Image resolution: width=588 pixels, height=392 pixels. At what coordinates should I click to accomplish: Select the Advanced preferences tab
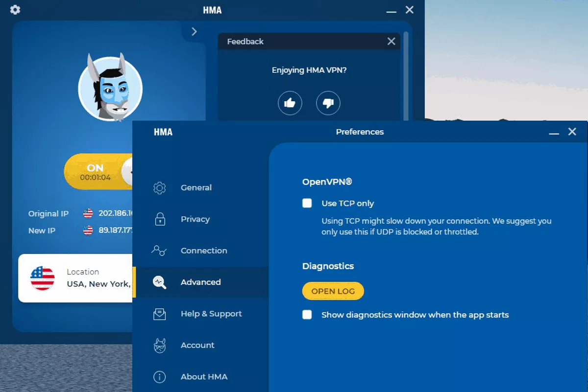pyautogui.click(x=201, y=282)
